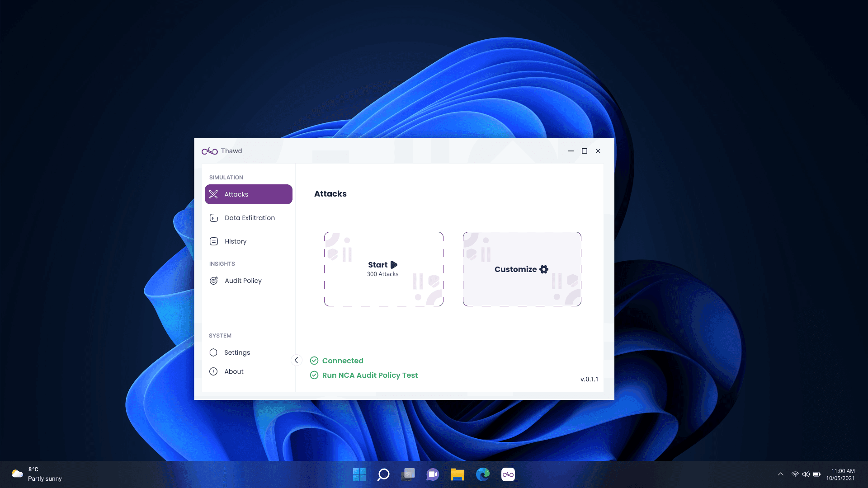Image resolution: width=868 pixels, height=488 pixels.
Task: Open the Customize attacks card
Action: tap(522, 269)
